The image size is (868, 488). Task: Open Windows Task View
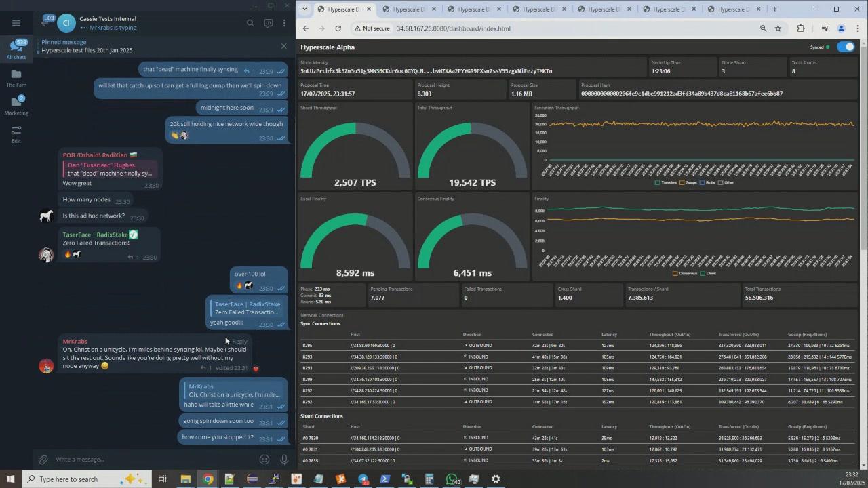(163, 479)
